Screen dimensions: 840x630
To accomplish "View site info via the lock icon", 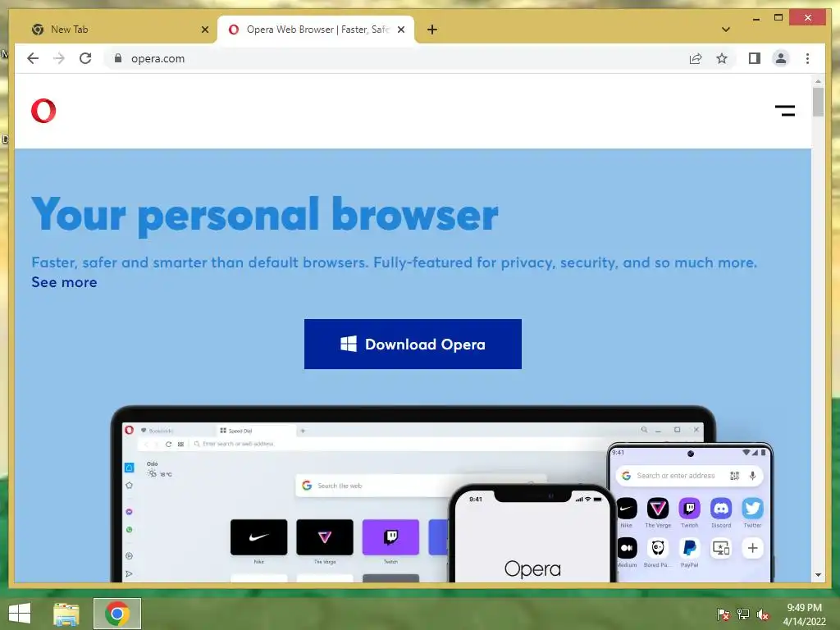I will tap(118, 58).
